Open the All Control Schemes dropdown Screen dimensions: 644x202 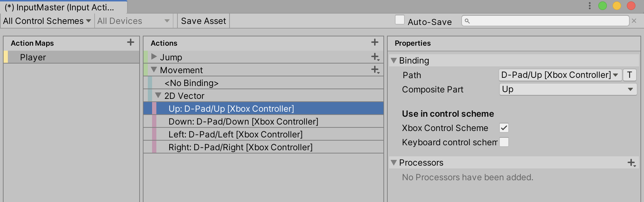pos(47,21)
